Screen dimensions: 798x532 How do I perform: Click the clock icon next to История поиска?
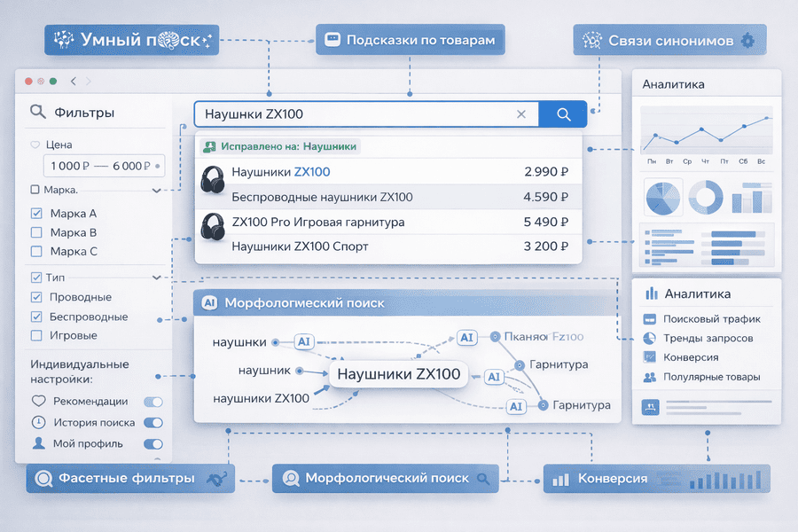[37, 422]
